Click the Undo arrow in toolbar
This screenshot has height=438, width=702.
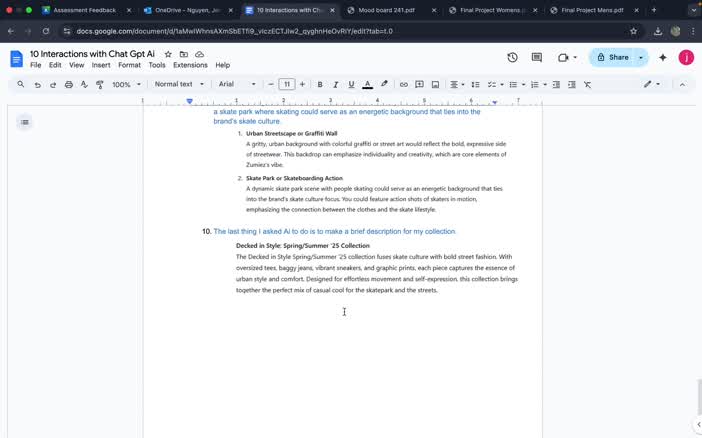pyautogui.click(x=38, y=84)
